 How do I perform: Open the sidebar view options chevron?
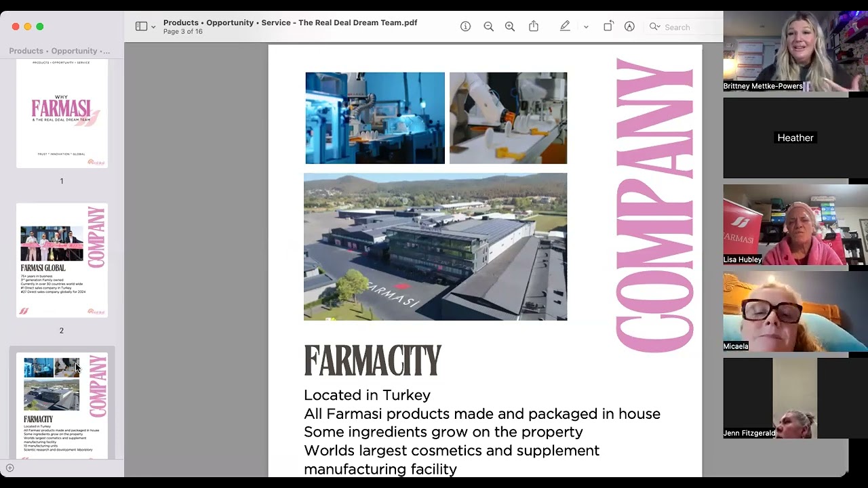tap(153, 27)
